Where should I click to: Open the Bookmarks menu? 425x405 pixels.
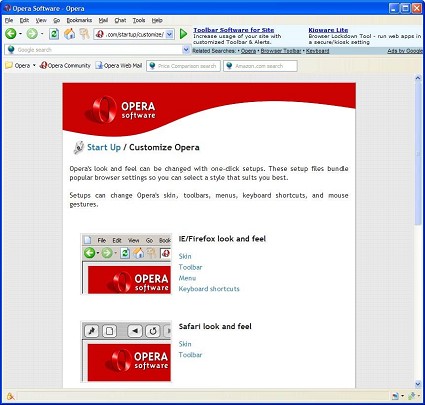point(79,20)
